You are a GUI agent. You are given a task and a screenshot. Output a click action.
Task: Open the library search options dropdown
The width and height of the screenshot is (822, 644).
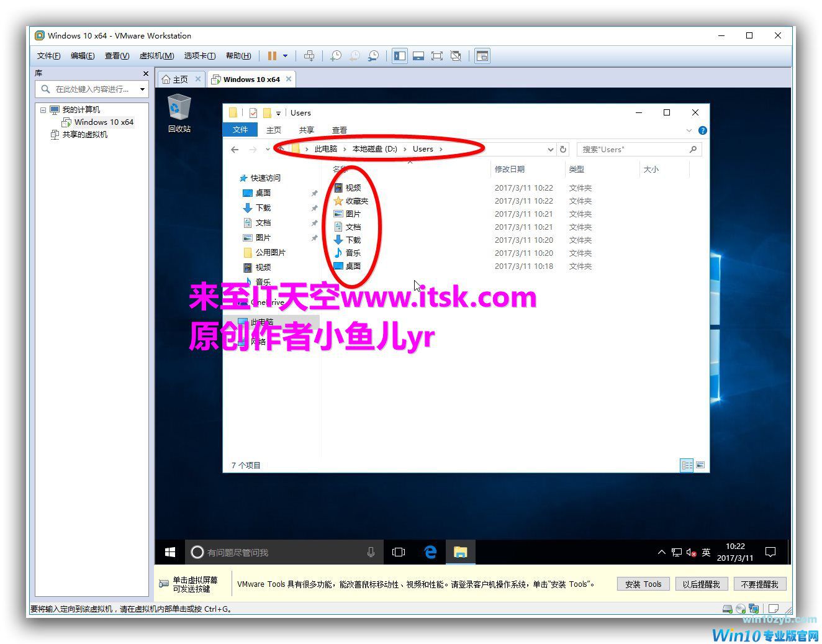pos(142,89)
